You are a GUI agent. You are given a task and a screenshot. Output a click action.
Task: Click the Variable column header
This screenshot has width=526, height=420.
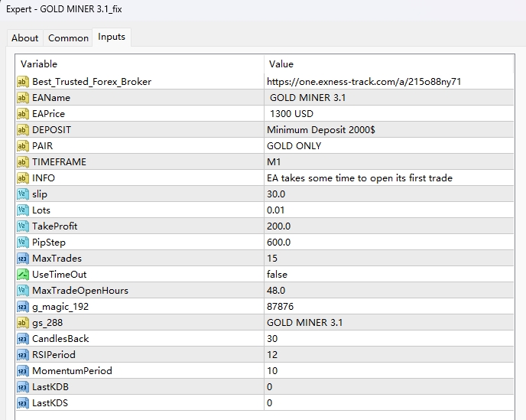[x=140, y=63]
